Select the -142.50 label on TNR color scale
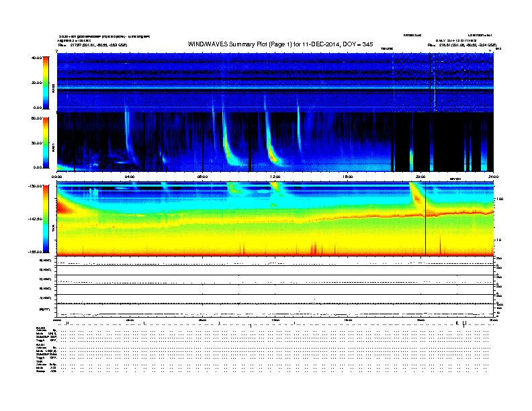The width and height of the screenshot is (532, 411). coord(35,219)
